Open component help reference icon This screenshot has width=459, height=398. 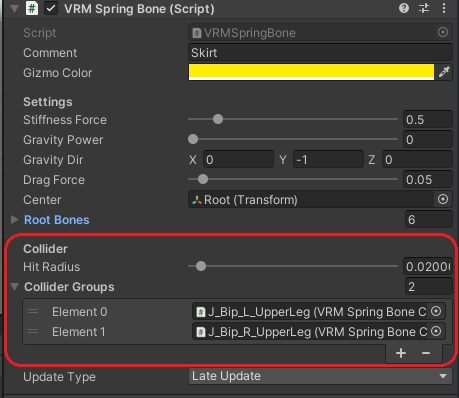[x=404, y=8]
